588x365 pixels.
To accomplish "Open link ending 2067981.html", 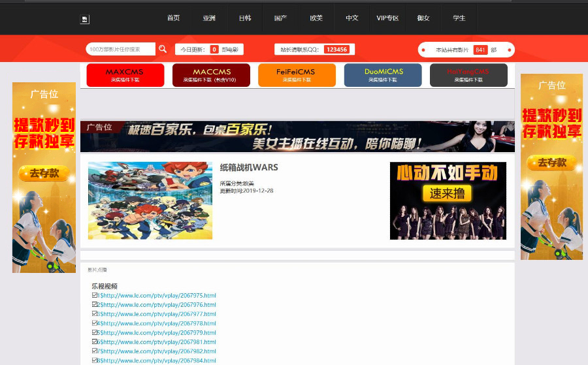I will pos(157,342).
